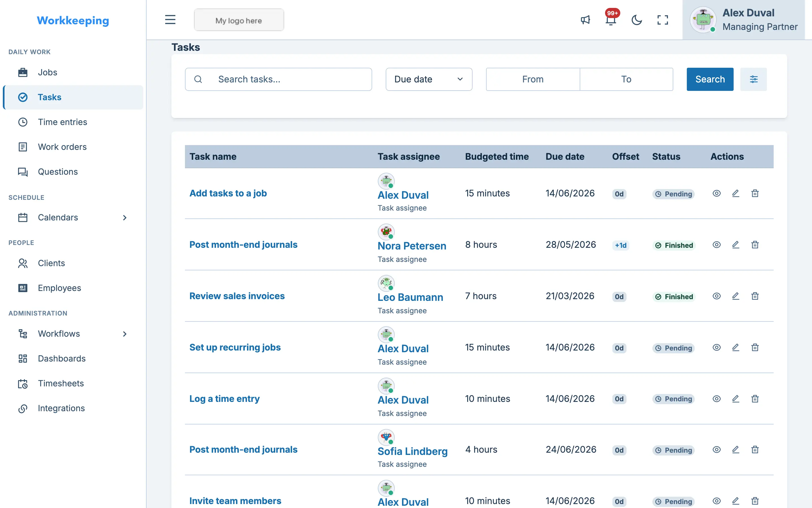Delete the 'Set up recurring jobs' task
812x508 pixels.
[755, 347]
